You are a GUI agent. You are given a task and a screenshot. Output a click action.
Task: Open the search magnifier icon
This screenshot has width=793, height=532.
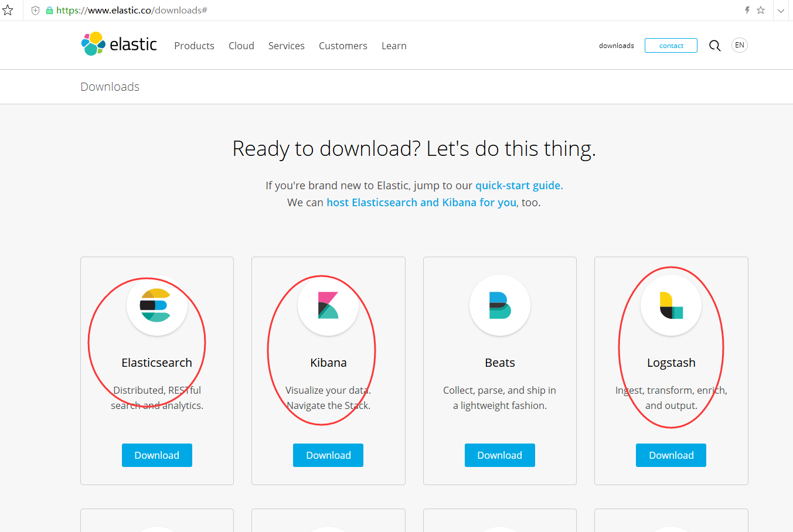tap(714, 46)
